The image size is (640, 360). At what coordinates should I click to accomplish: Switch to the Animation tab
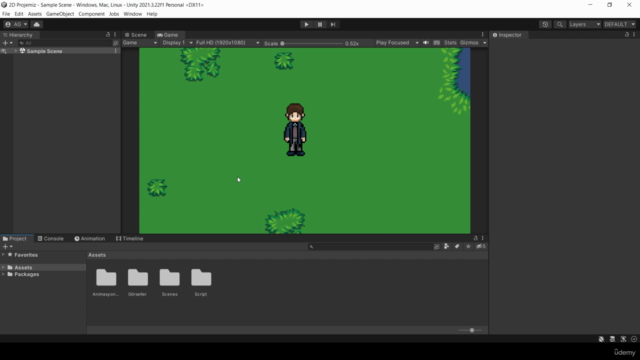coord(90,239)
